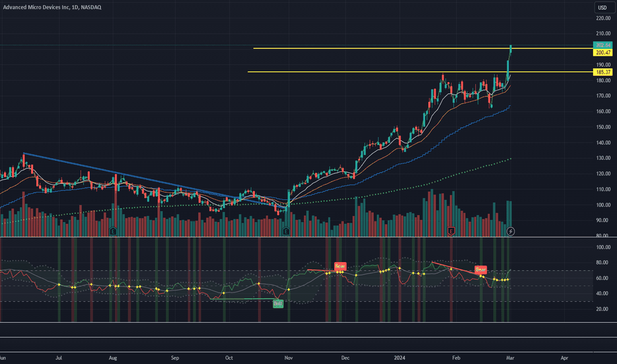This screenshot has width=617, height=364.
Task: Click the Sep label on time axis
Action: 175,358
